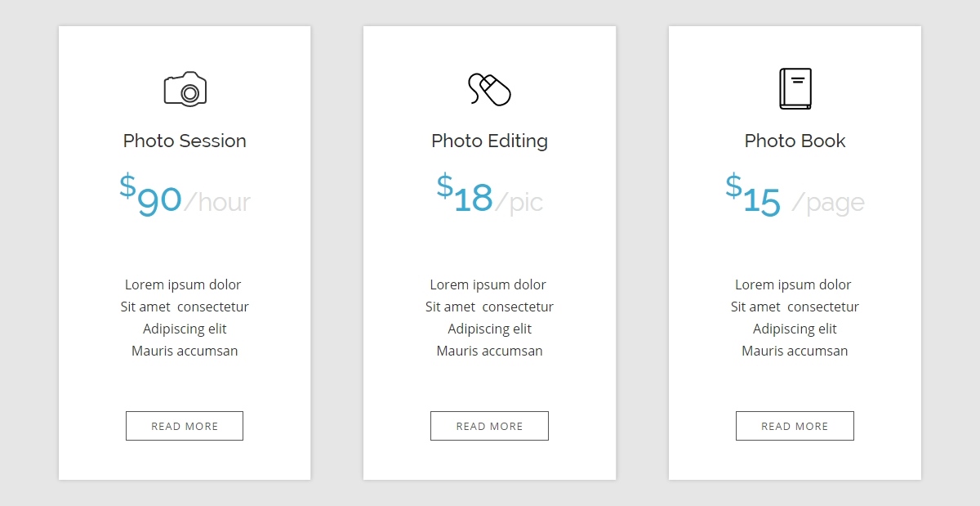Click Adipiscing elit in Photo Editing card
The height and width of the screenshot is (506, 980).
click(x=489, y=329)
